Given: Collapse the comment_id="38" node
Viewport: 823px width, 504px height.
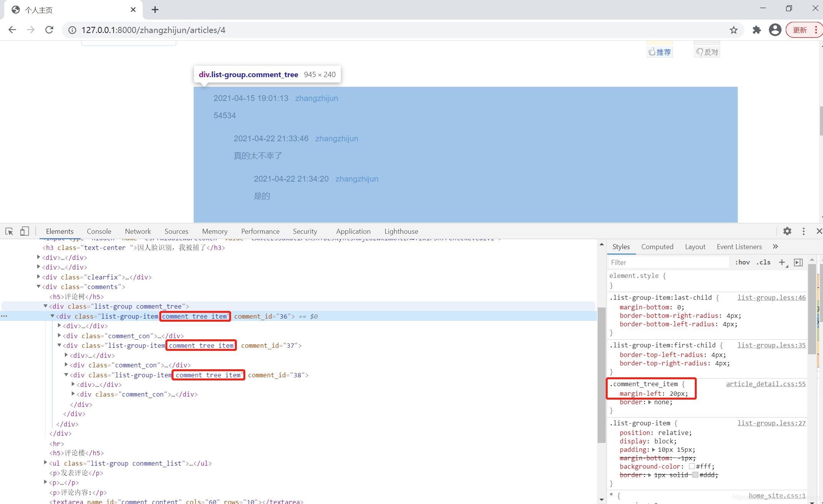Looking at the screenshot, I should point(66,375).
